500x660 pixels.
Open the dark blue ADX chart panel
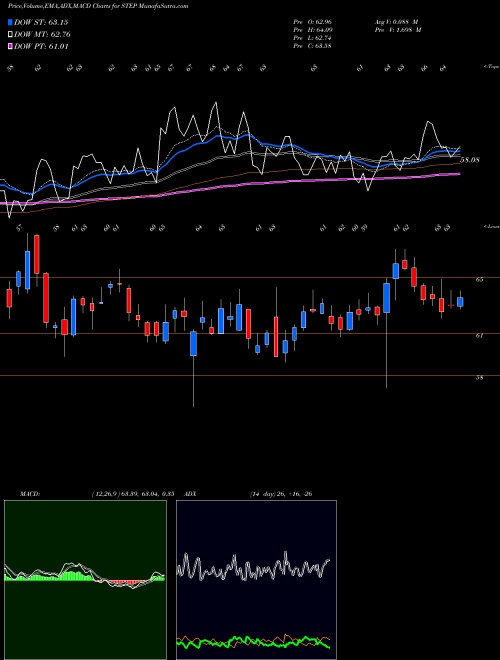click(x=256, y=580)
